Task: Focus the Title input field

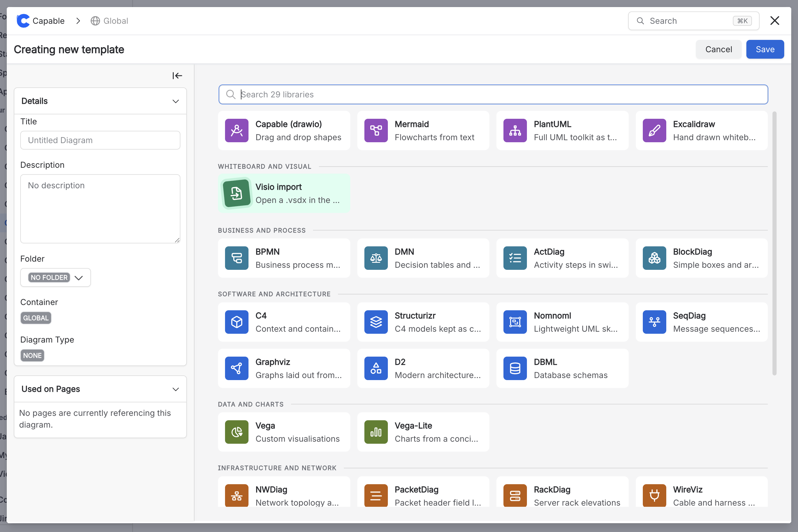Action: click(x=100, y=140)
